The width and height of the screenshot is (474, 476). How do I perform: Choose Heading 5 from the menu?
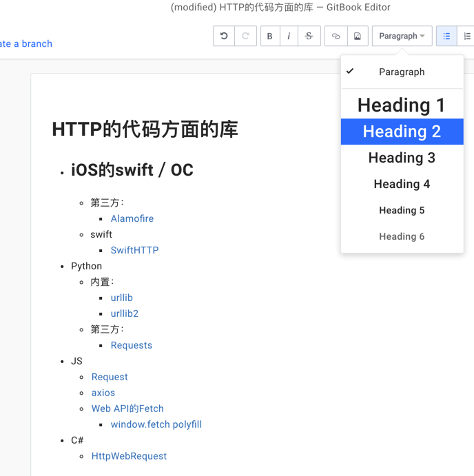click(402, 210)
